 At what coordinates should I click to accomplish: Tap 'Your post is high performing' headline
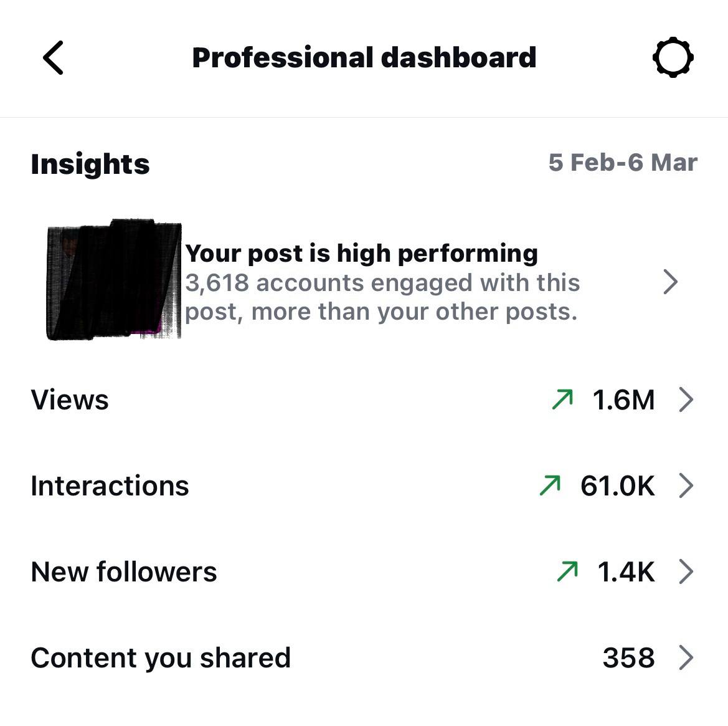coord(361,253)
